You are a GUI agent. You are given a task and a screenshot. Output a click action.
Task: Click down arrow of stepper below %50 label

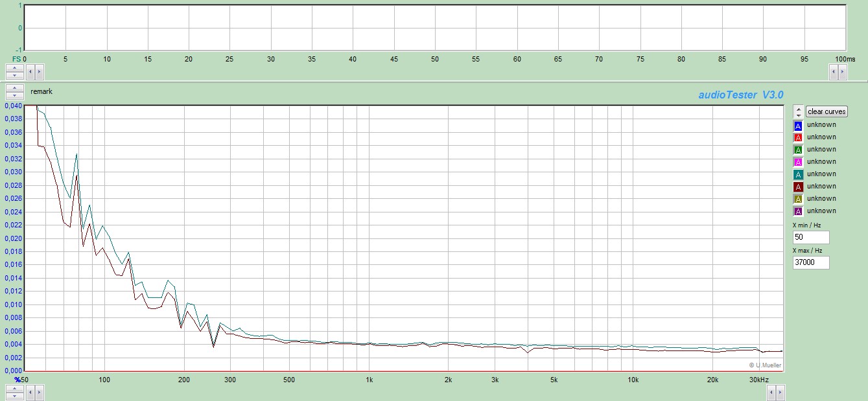coord(15,395)
